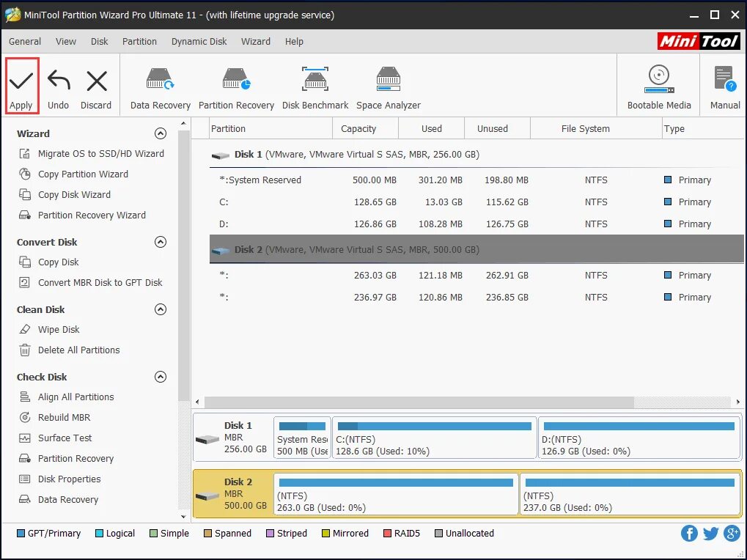Select the 263.03 GB partition row

click(x=476, y=276)
